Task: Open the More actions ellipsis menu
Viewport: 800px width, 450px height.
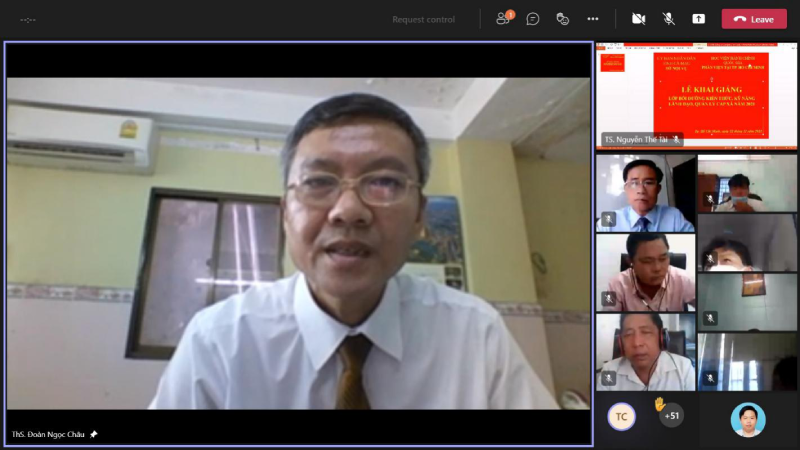Action: pos(593,19)
